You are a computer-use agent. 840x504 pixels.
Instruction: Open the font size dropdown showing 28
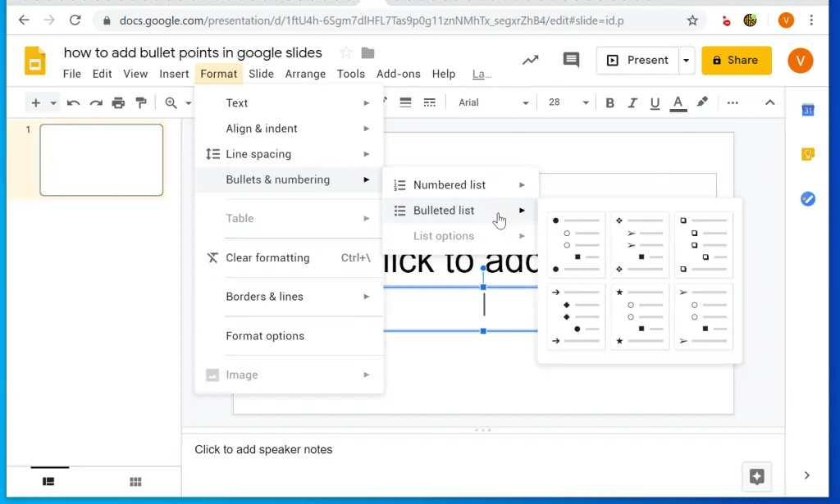566,102
